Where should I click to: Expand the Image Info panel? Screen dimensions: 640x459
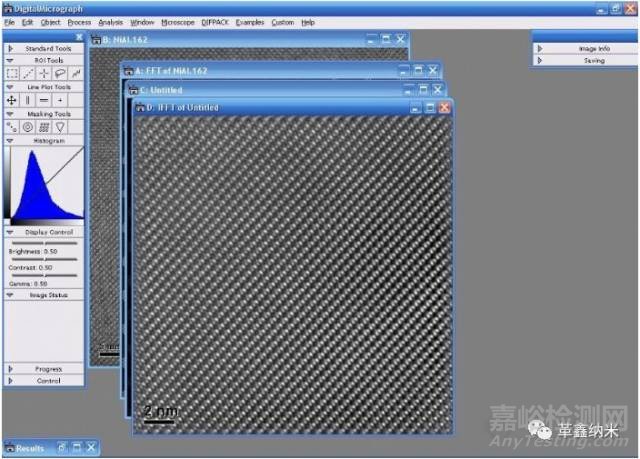point(539,48)
